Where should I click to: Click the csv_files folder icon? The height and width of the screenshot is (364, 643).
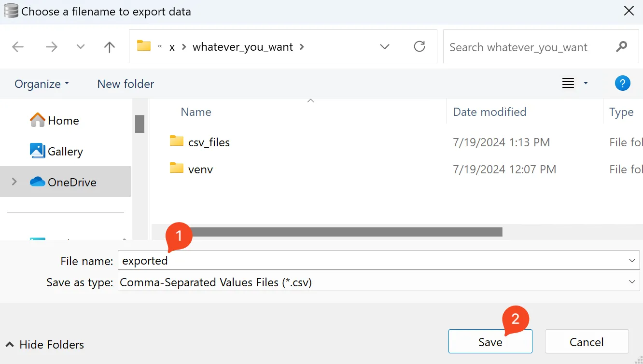(177, 140)
